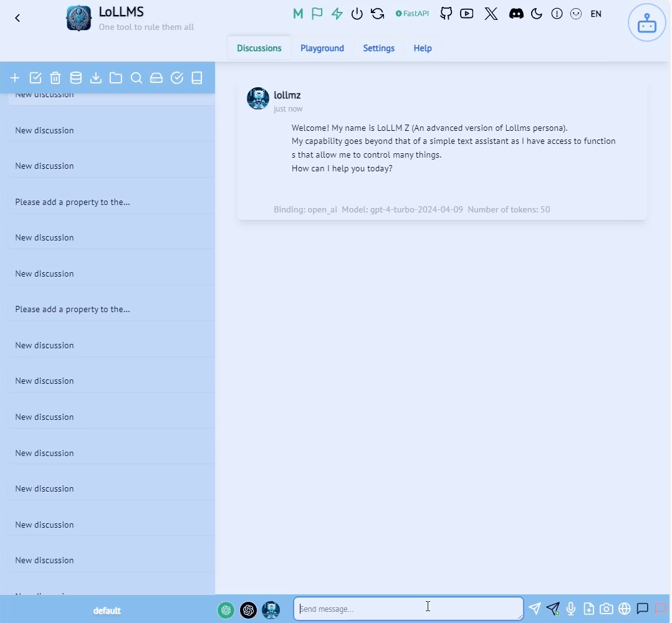Focus the Send message input field
This screenshot has height=623, width=672.
[x=408, y=609]
